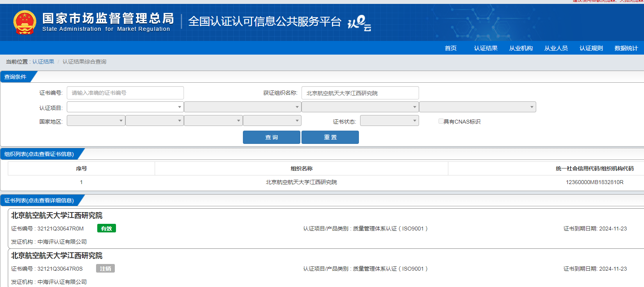644x287 pixels.
Task: Click the 查询 search button
Action: [x=271, y=137]
